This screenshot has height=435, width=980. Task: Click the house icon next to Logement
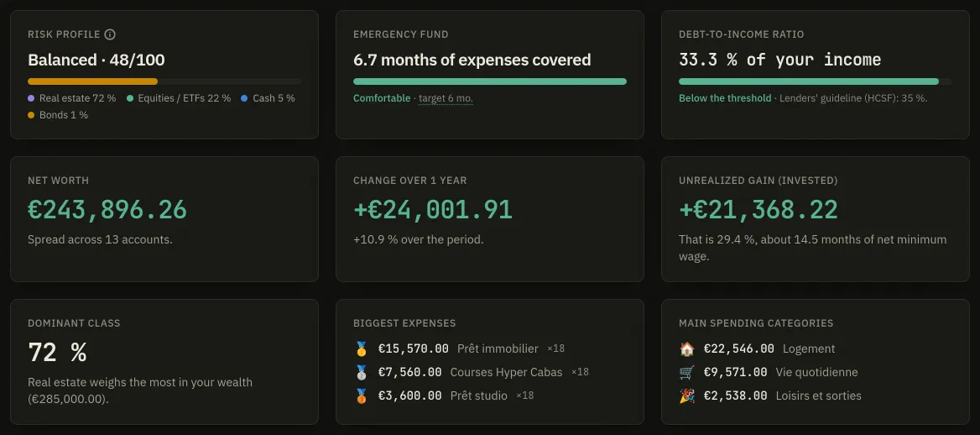coord(686,349)
